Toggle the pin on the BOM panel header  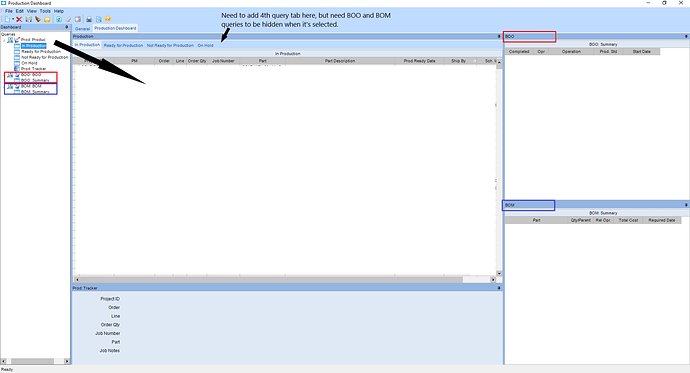point(686,205)
